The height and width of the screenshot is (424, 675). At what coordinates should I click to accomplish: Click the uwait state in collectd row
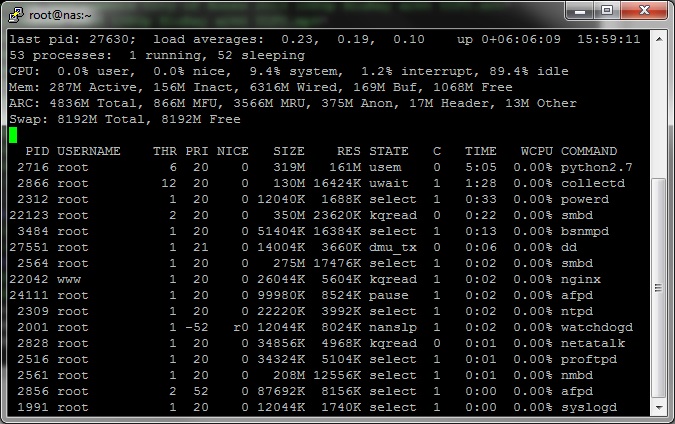(x=389, y=183)
